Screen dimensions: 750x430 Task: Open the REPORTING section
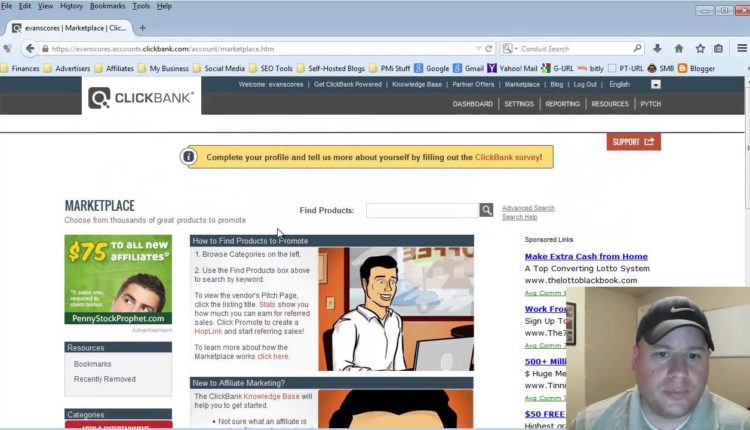click(x=562, y=104)
